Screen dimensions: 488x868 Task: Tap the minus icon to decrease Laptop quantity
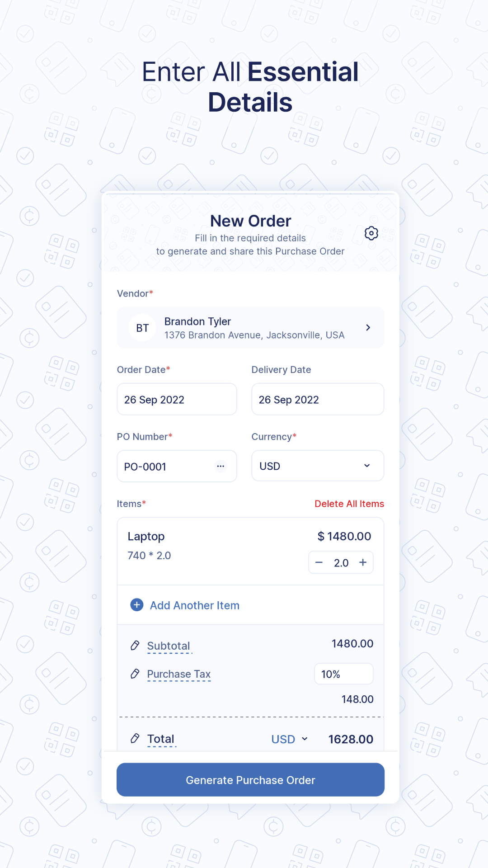tap(319, 562)
